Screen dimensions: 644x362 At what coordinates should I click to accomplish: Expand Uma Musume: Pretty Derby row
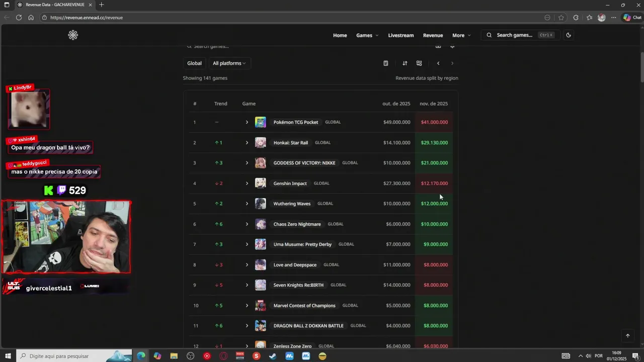pyautogui.click(x=247, y=244)
